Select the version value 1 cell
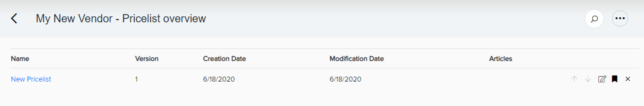644x106 pixels. [136, 79]
